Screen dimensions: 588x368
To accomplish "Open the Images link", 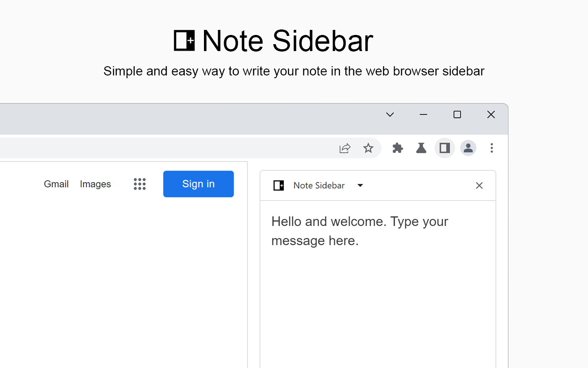I will click(95, 184).
